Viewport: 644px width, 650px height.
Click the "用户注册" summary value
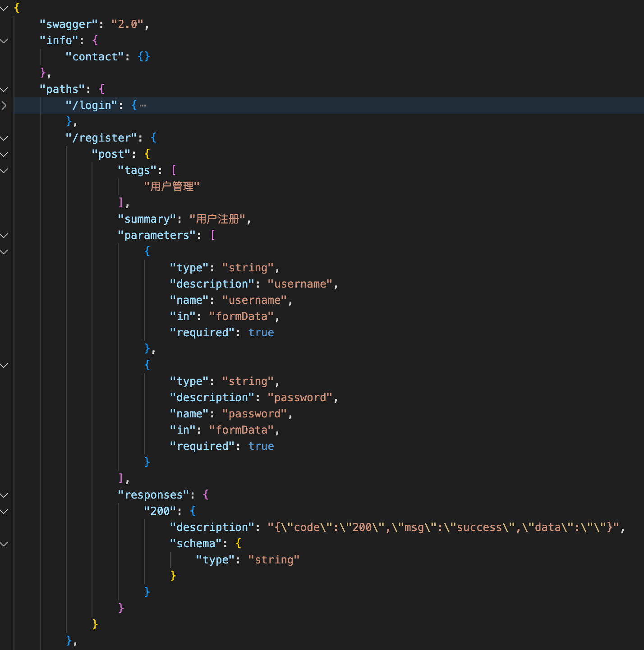[x=217, y=219]
